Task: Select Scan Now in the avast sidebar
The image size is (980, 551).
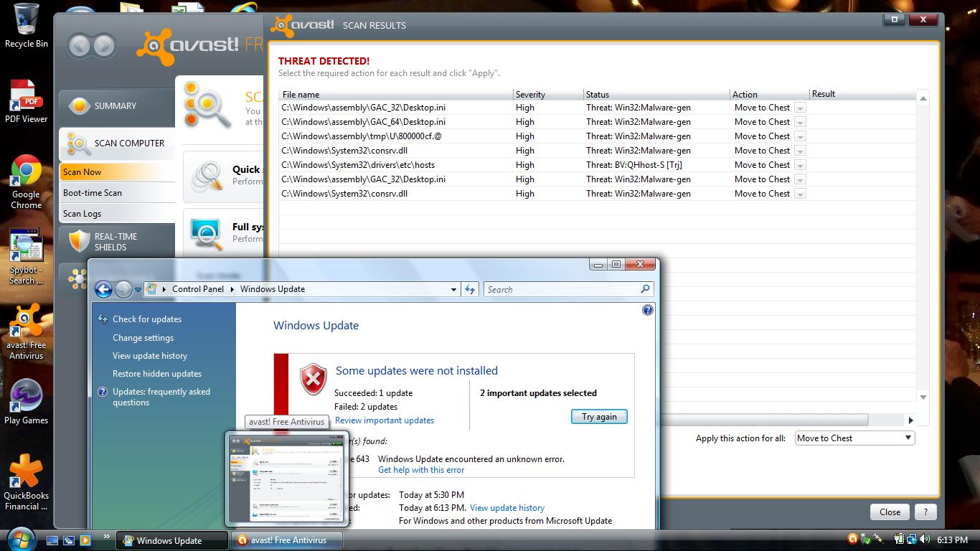Action: (117, 172)
